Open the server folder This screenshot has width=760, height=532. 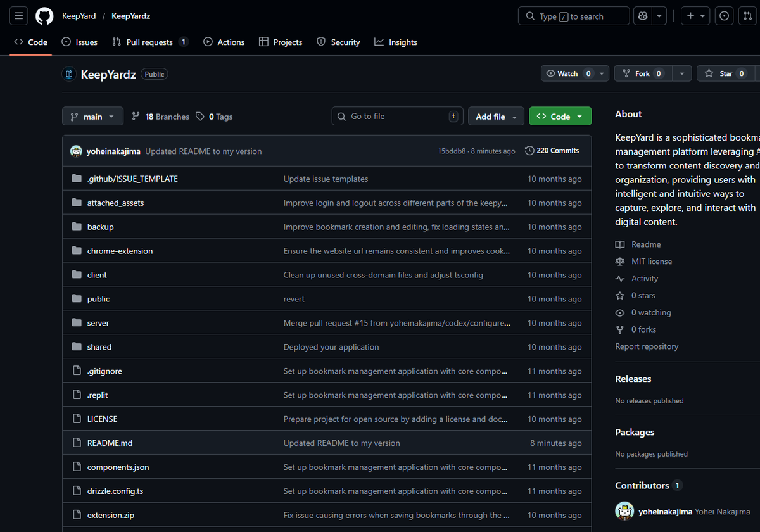(98, 323)
